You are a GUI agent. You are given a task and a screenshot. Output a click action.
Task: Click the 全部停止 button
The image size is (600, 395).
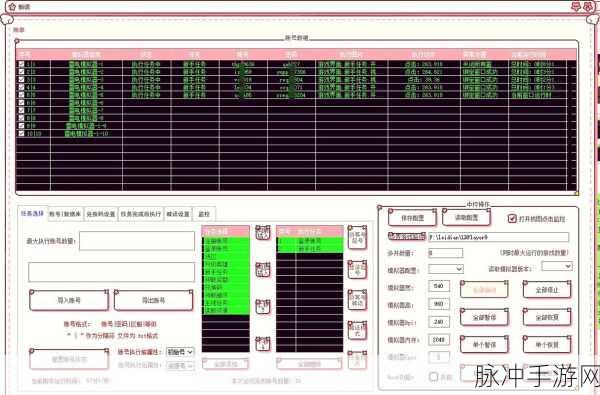pyautogui.click(x=547, y=290)
